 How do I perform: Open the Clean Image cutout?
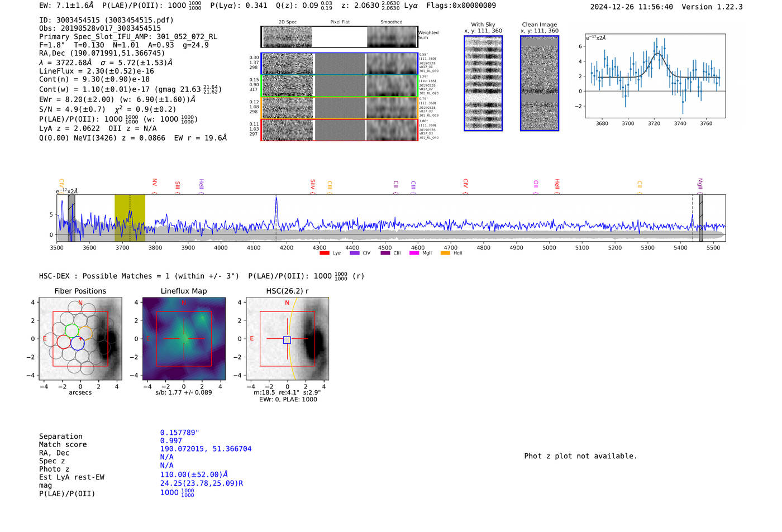(539, 83)
